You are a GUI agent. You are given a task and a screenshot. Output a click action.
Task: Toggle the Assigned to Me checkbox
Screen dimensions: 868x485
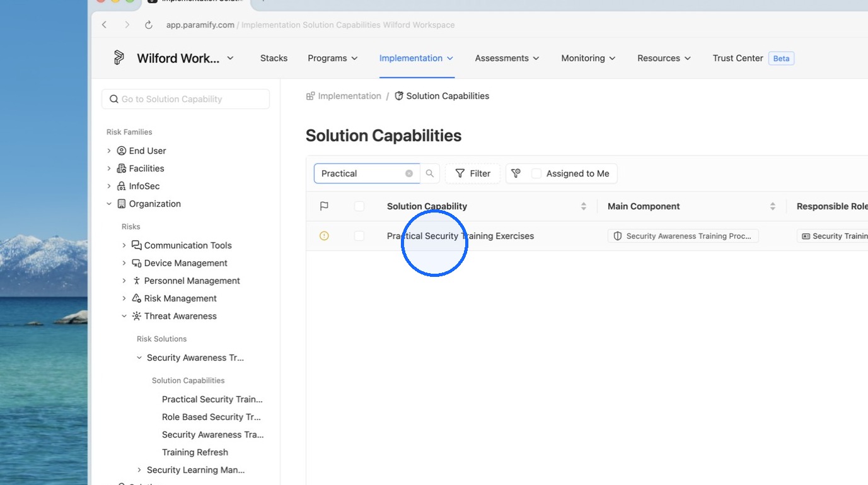(x=536, y=173)
